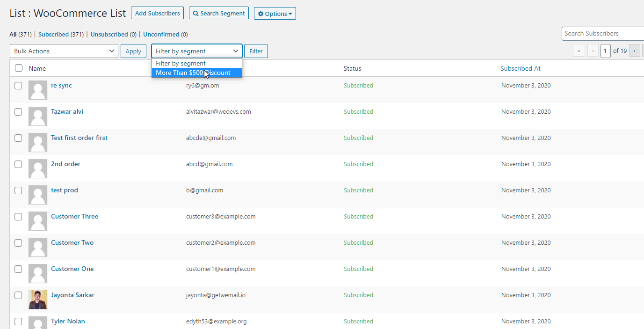Click the Search Segment magnifier button
Image resolution: width=644 pixels, height=329 pixels.
[x=218, y=14]
